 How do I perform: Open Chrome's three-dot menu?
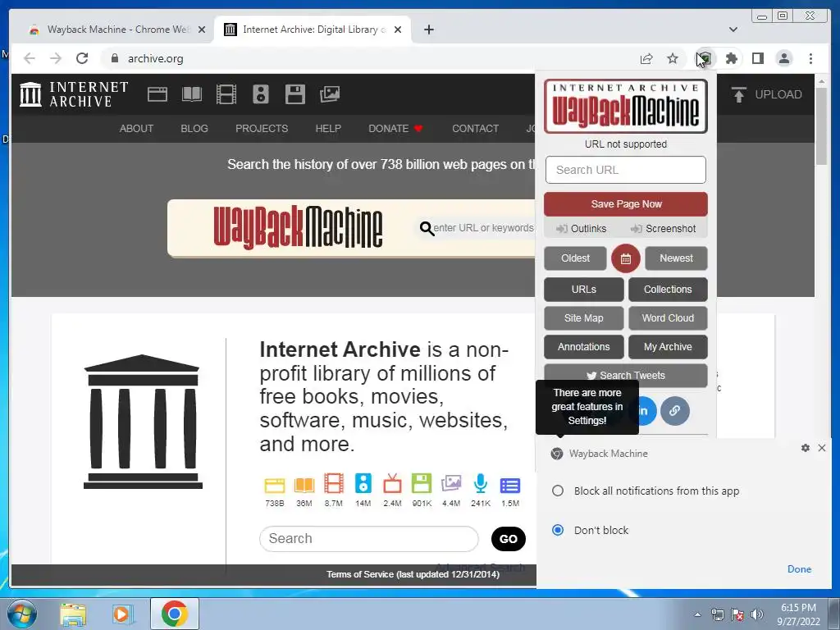810,58
